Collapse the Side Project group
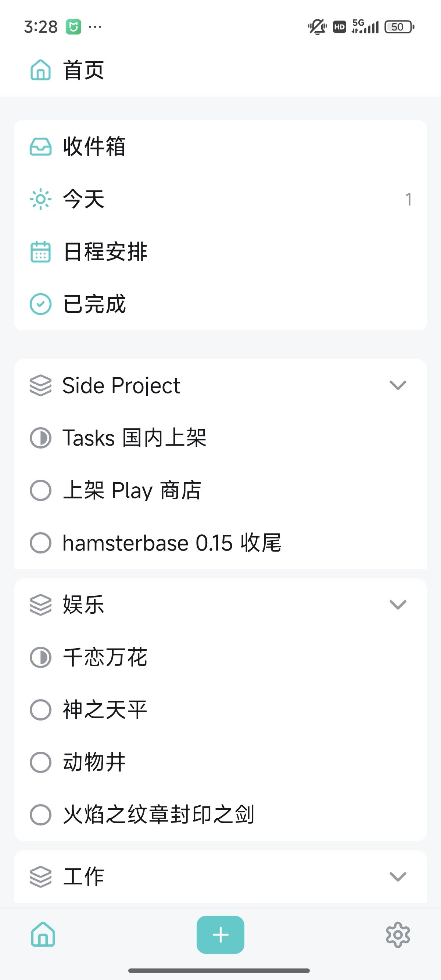 [398, 385]
